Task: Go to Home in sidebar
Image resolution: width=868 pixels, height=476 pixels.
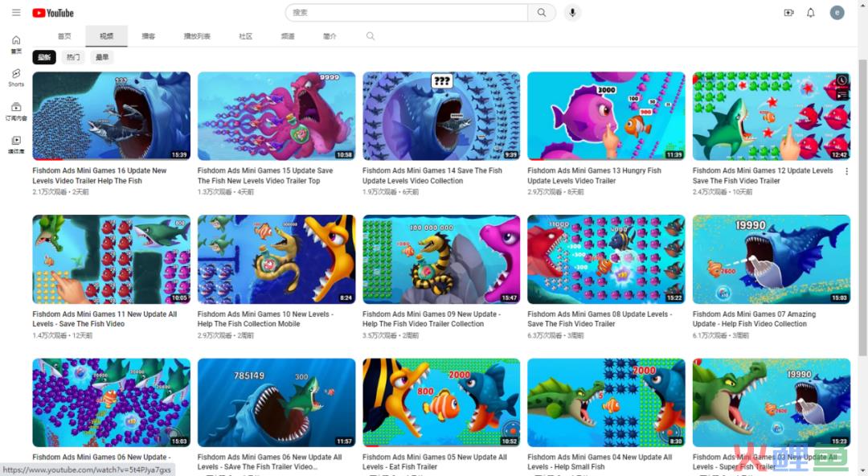Action: coord(16,44)
